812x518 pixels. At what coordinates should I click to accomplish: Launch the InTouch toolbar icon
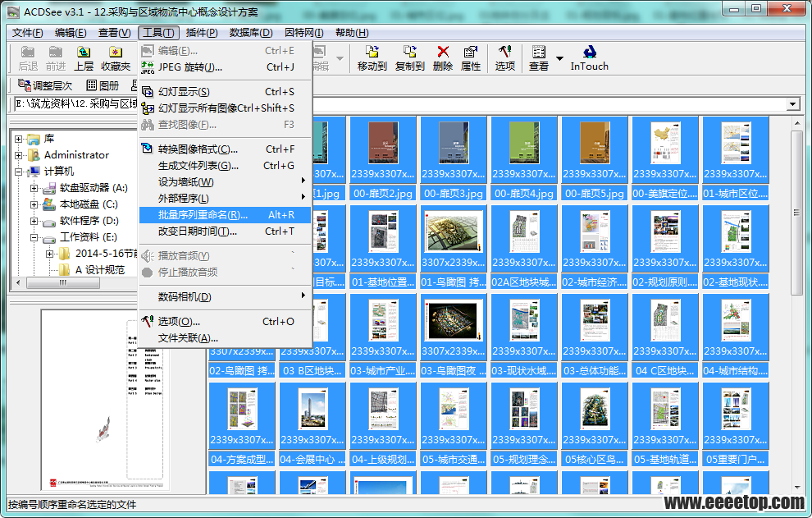point(590,58)
